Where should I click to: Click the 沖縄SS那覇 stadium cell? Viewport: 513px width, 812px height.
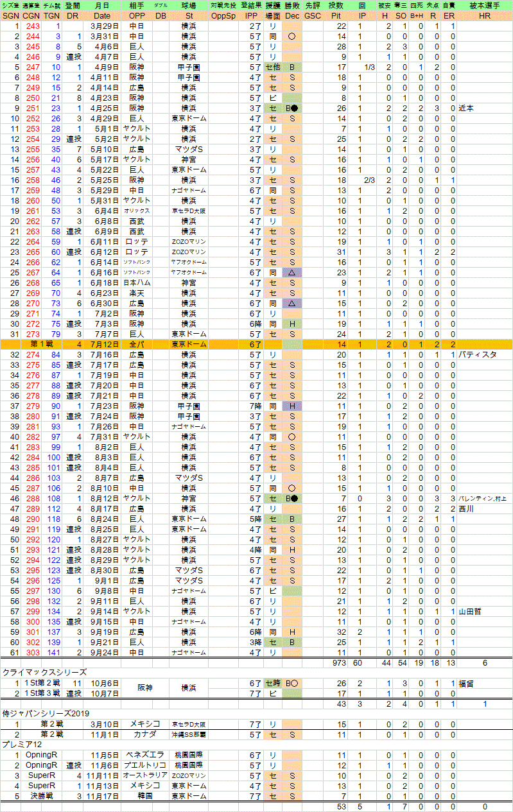tap(188, 734)
